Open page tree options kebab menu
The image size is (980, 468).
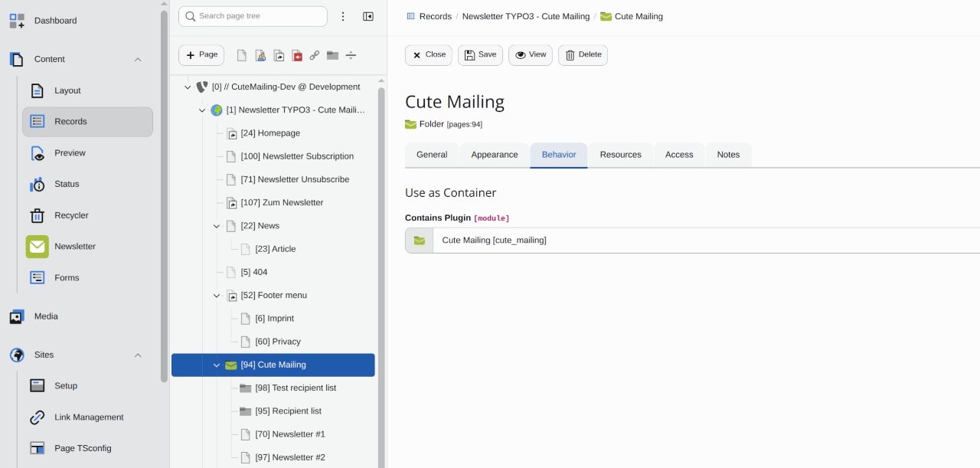(x=343, y=16)
